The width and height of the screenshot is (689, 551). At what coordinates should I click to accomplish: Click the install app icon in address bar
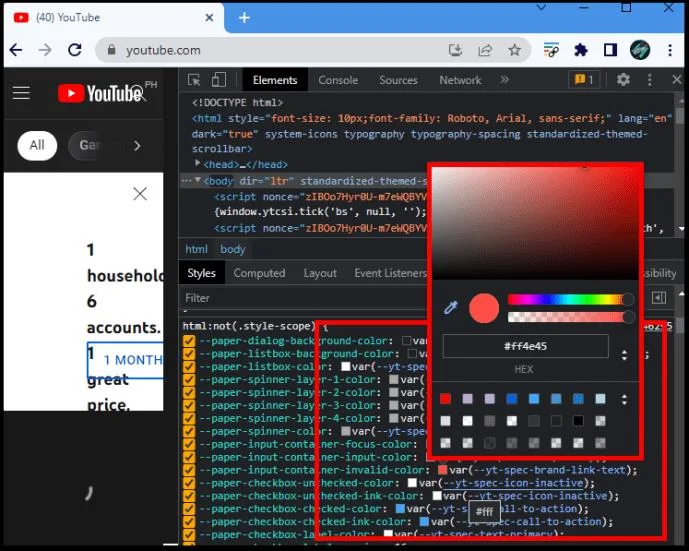455,50
